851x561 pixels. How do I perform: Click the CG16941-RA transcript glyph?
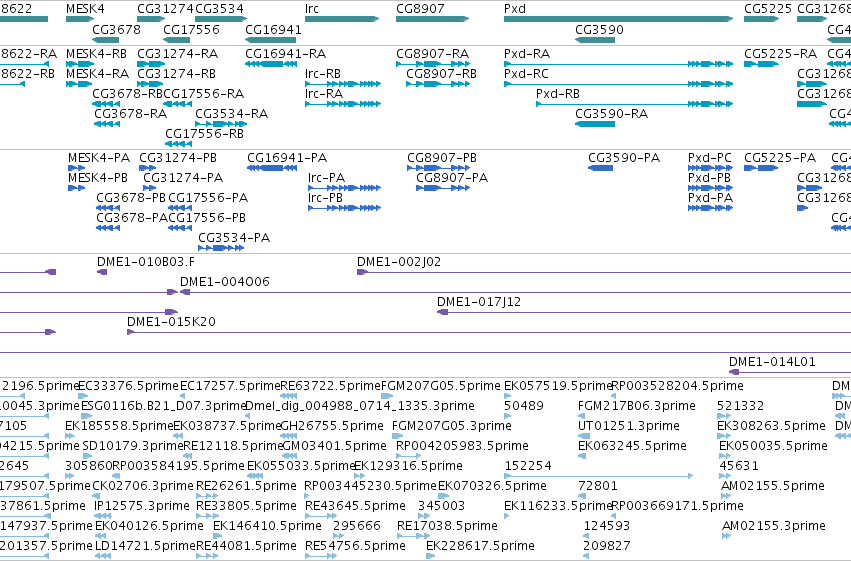pyautogui.click(x=271, y=64)
